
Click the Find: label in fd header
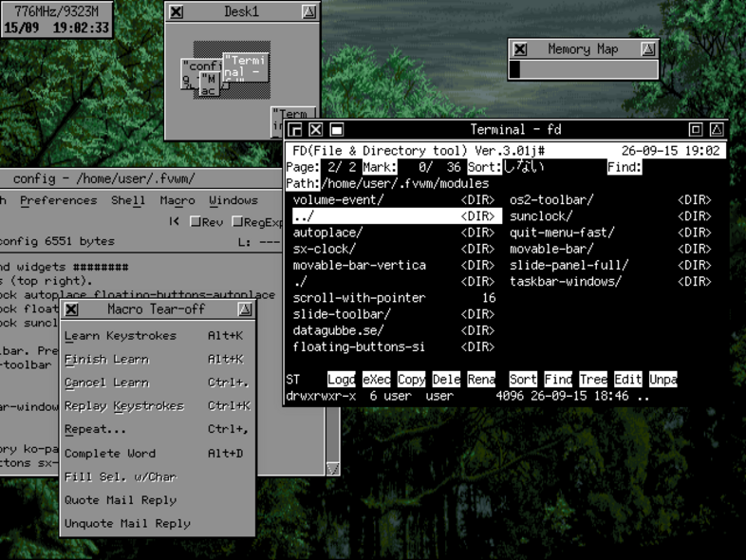click(x=625, y=167)
